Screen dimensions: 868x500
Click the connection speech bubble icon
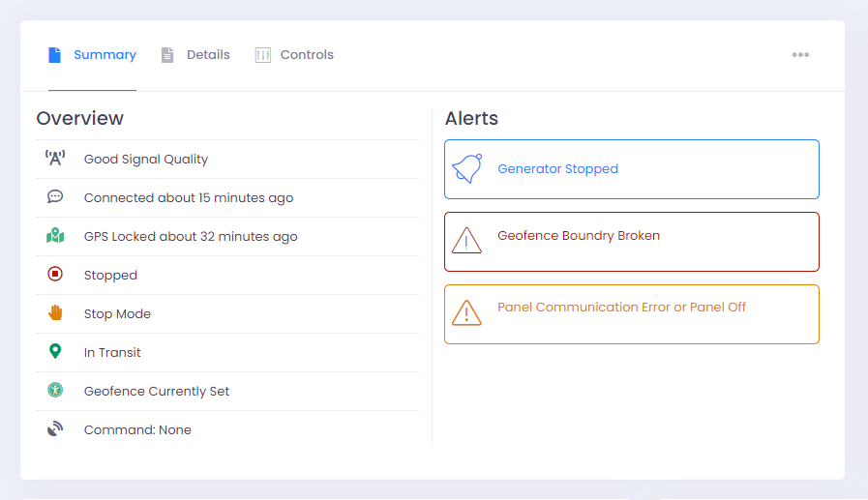[x=55, y=196]
